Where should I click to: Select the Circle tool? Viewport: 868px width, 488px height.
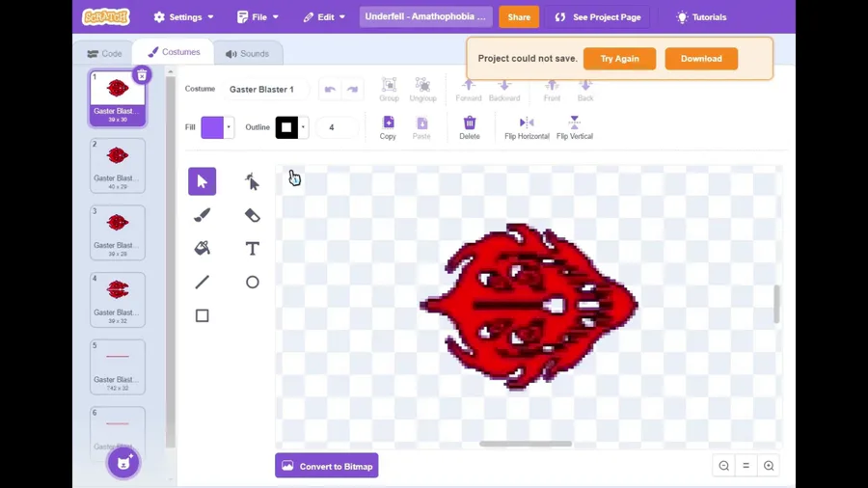coord(252,283)
